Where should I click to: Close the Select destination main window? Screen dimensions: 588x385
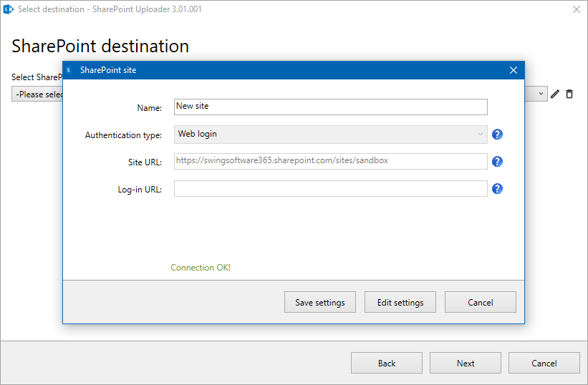click(577, 9)
